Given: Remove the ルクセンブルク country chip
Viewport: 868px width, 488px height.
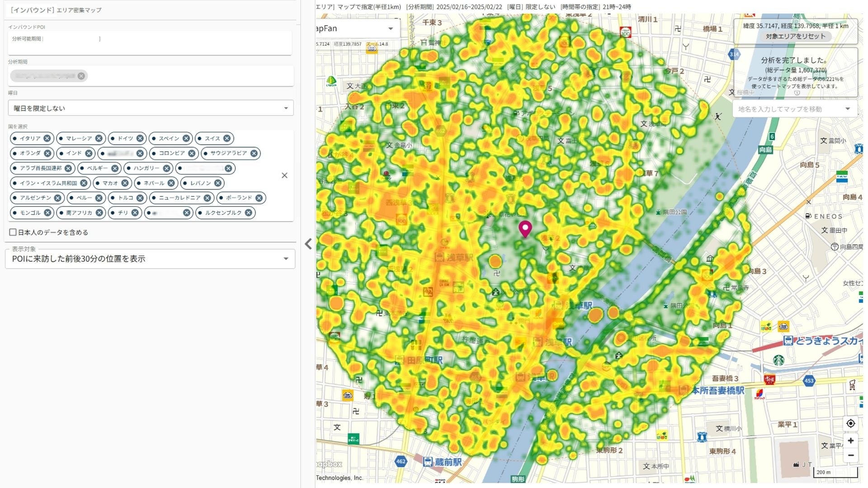Looking at the screenshot, I should (x=248, y=213).
